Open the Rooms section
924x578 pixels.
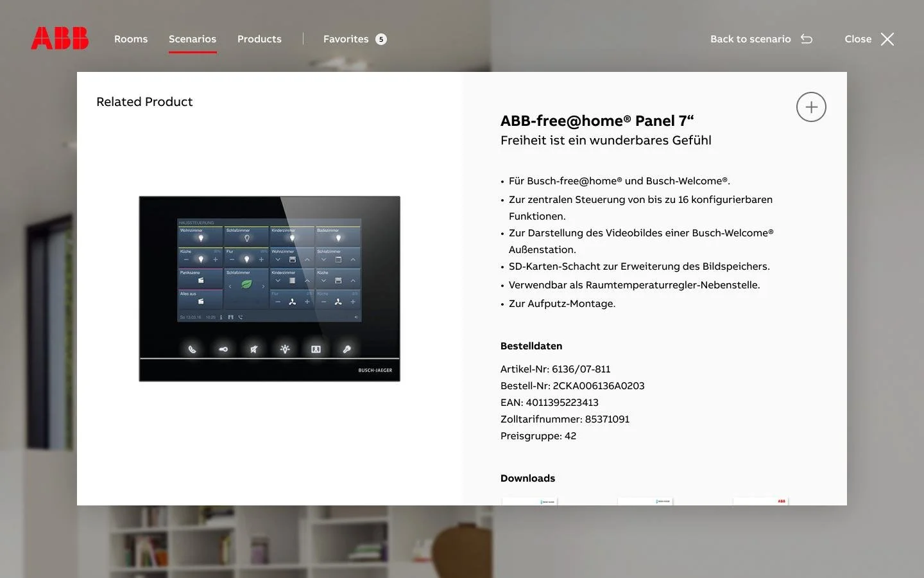pos(131,39)
